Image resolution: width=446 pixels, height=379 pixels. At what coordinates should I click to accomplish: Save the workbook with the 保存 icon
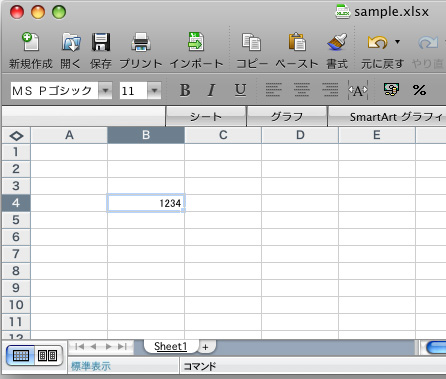tap(101, 42)
